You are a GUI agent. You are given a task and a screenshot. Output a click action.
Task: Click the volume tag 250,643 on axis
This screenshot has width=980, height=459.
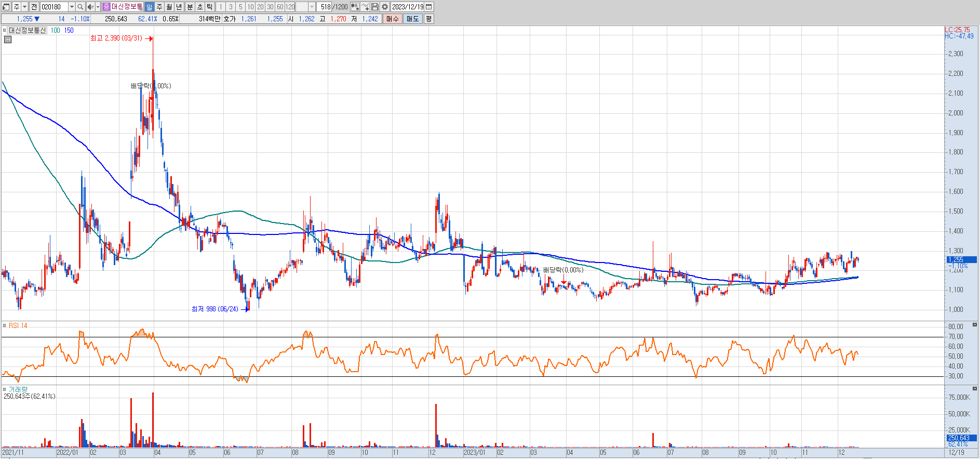(961, 438)
